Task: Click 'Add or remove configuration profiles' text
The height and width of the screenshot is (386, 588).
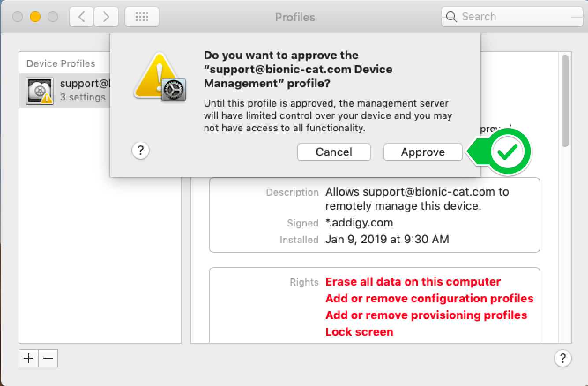Action: click(x=429, y=299)
